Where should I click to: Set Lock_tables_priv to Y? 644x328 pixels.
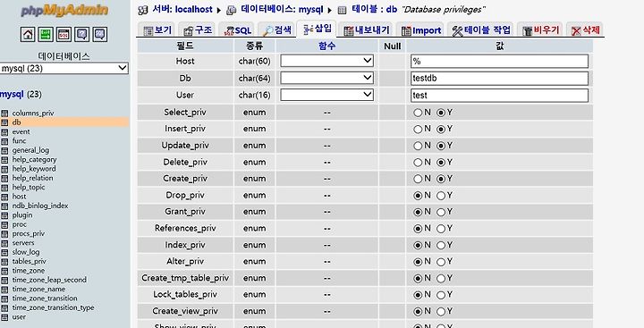pyautogui.click(x=441, y=295)
